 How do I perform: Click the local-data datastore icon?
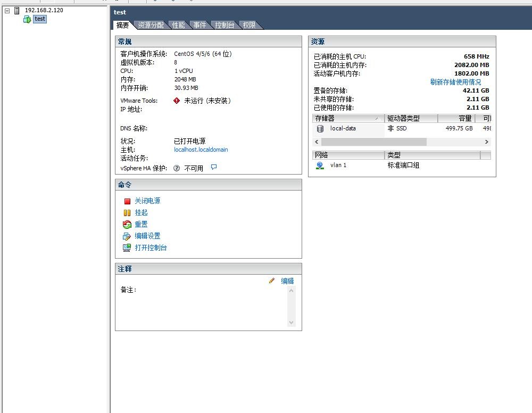coord(320,129)
